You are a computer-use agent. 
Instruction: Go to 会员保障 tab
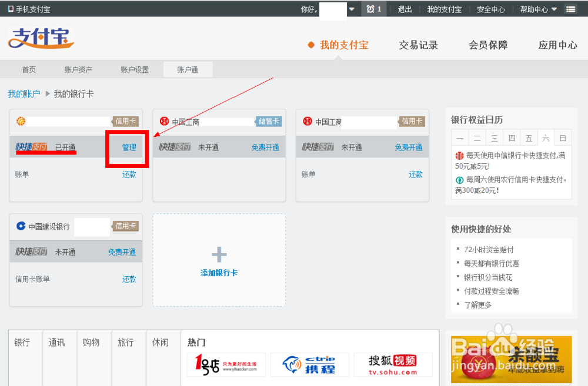click(488, 45)
